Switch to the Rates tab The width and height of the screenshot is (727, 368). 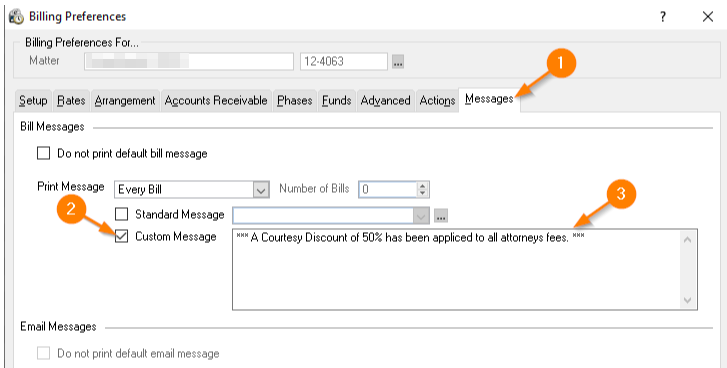pos(71,101)
